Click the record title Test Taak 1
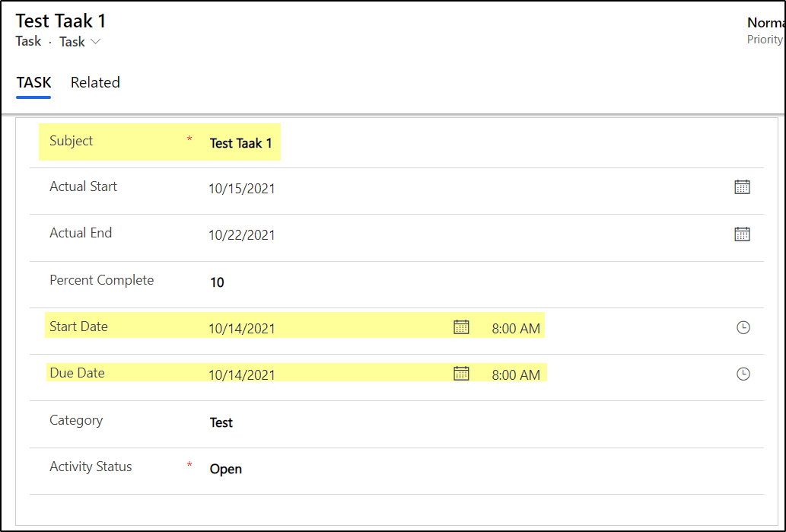 click(59, 21)
